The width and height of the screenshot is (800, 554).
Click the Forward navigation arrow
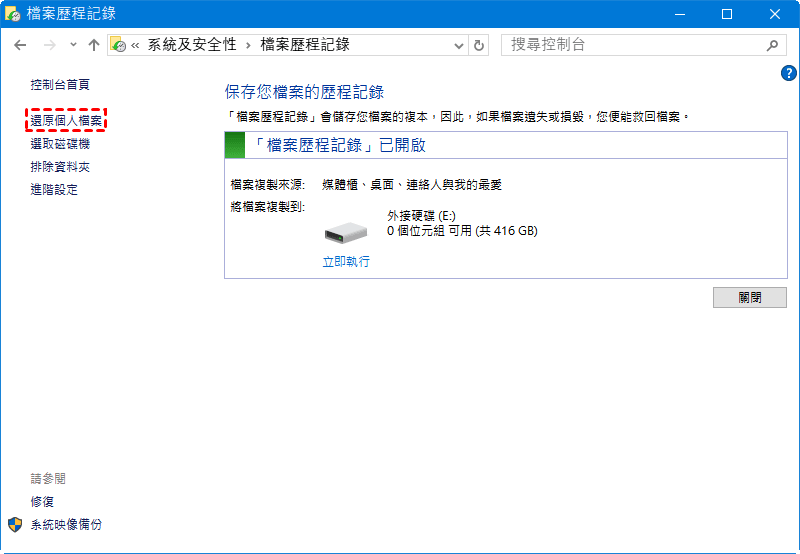coord(49,45)
